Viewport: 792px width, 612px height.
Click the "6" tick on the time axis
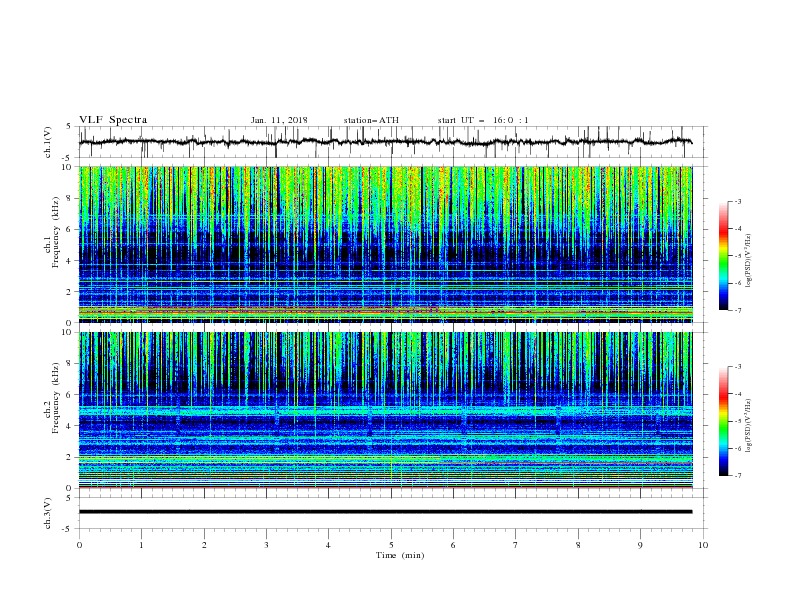pyautogui.click(x=454, y=545)
